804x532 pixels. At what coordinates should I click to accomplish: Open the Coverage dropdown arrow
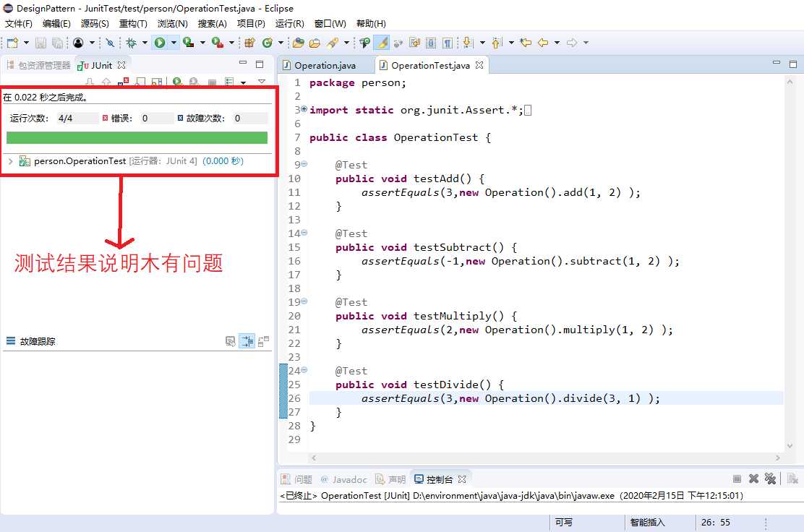(x=202, y=43)
